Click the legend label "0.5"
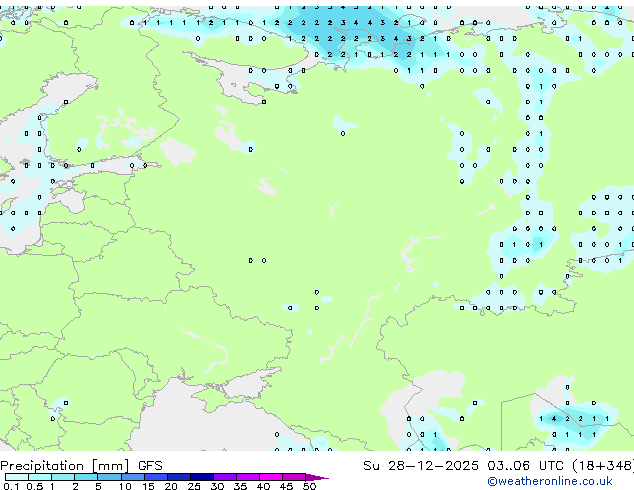This screenshot has width=634, height=490. (34, 486)
